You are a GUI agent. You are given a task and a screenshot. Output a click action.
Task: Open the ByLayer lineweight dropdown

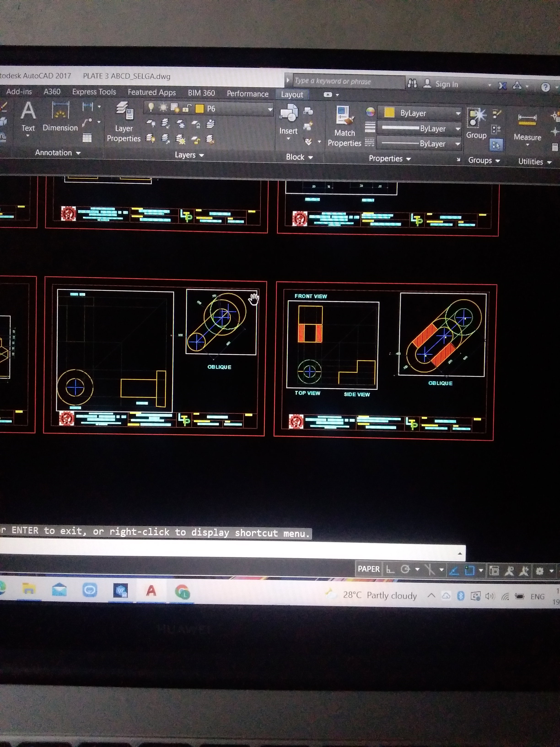point(458,129)
